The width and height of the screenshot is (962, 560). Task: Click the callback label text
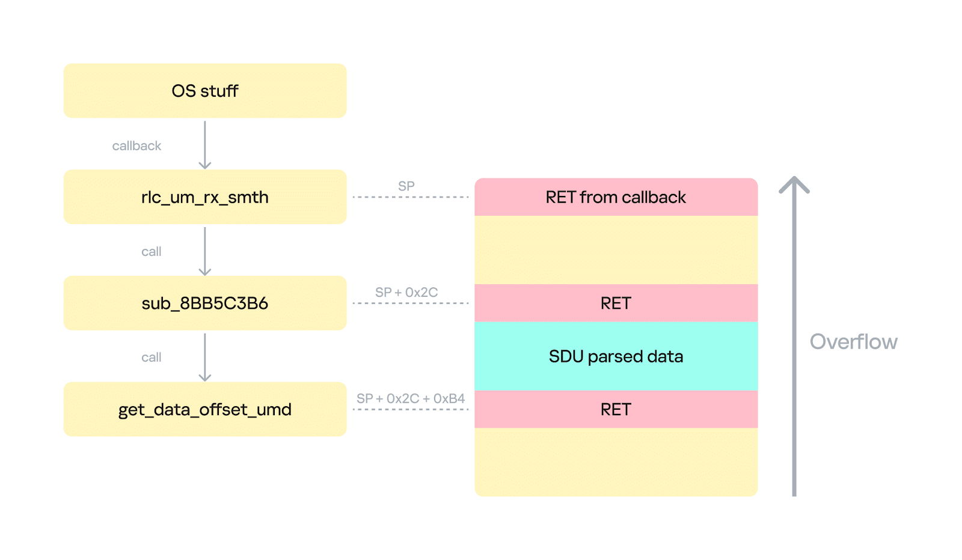(136, 146)
